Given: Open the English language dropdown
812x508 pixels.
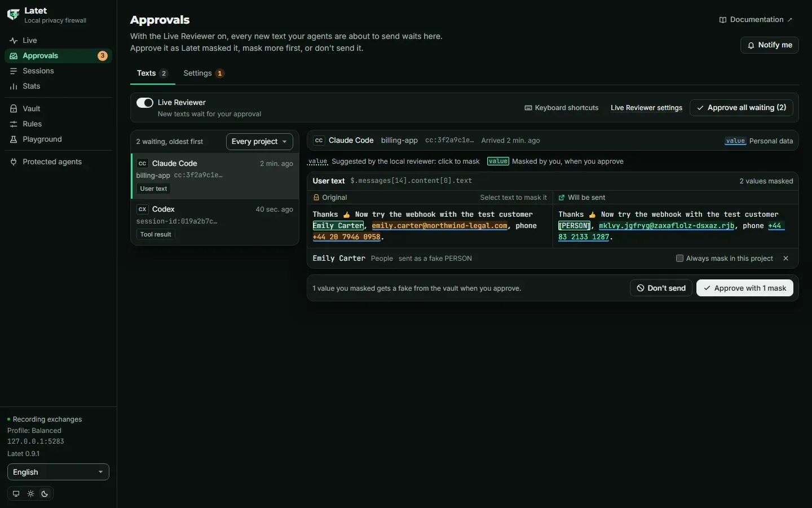Looking at the screenshot, I should 58,472.
